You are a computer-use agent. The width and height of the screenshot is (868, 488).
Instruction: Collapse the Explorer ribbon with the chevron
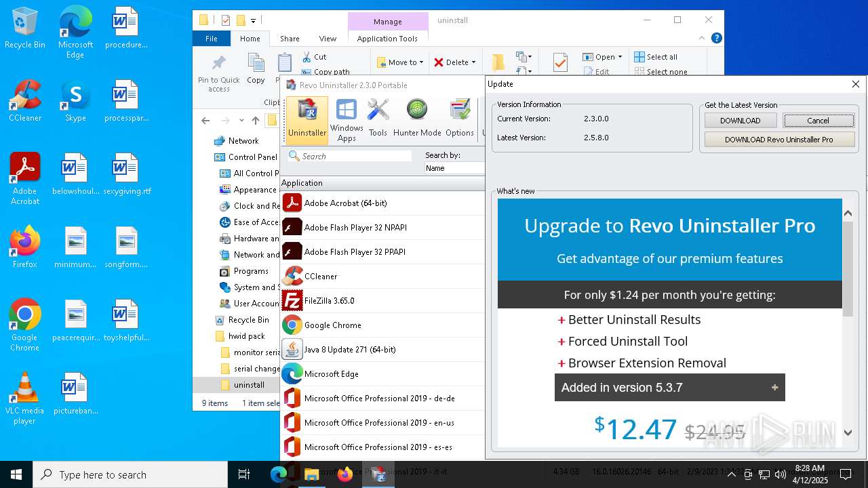702,39
